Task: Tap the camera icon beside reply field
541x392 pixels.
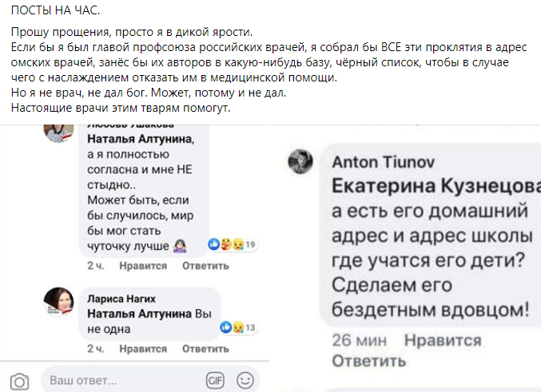Action: coord(20,380)
